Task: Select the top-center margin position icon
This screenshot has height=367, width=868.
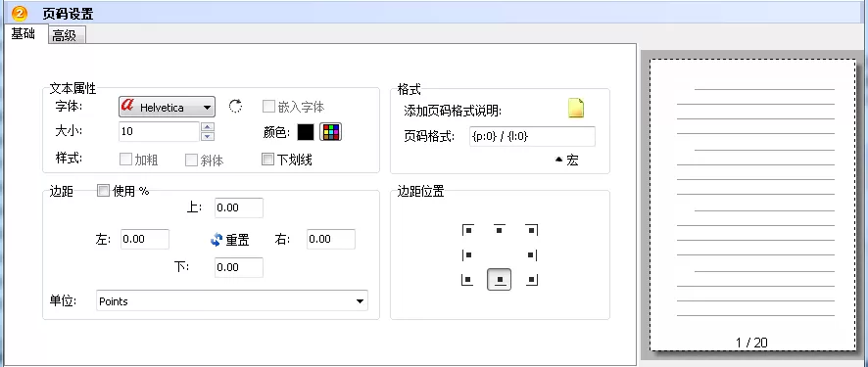Action: (500, 229)
